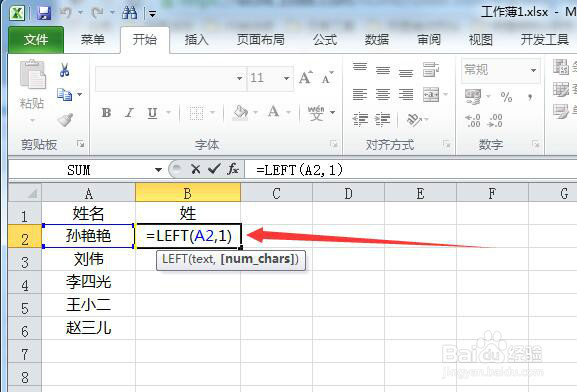The image size is (577, 392).
Task: Click the Wrap Text icon
Action: 431,70
